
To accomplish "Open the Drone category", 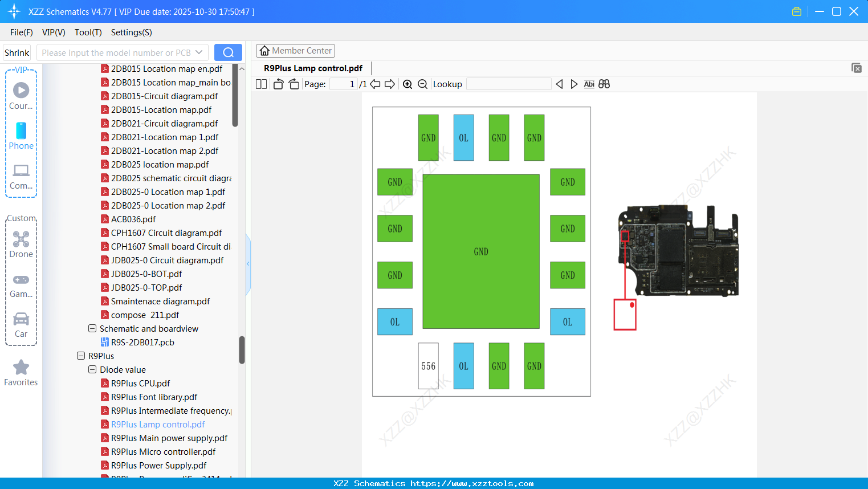I will [x=21, y=244].
